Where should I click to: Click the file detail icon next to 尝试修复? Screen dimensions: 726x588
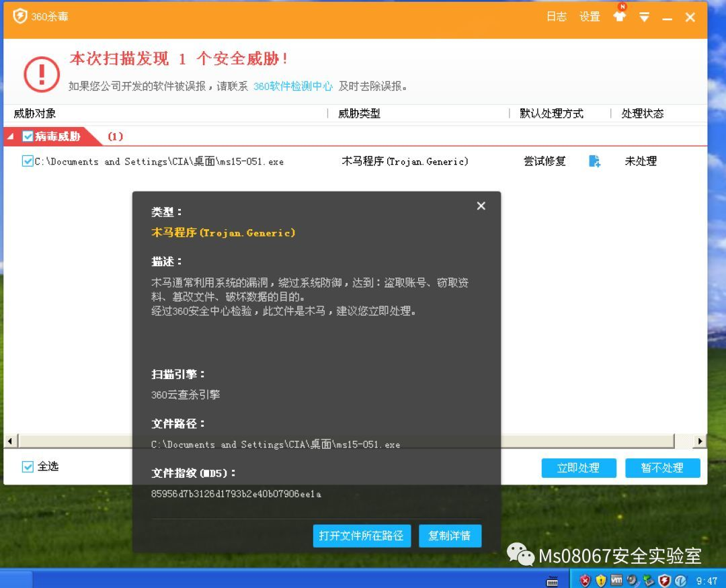[594, 161]
